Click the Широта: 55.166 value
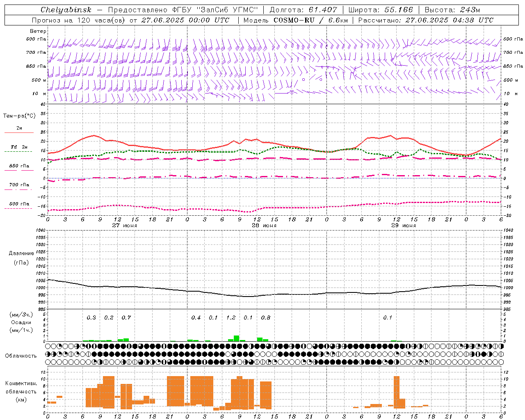The width and height of the screenshot is (525, 420). pos(381,10)
